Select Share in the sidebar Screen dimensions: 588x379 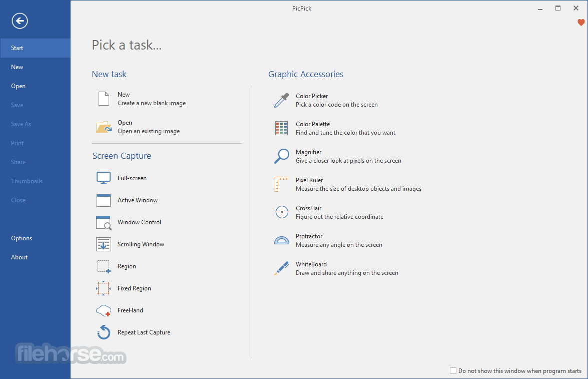[x=35, y=162]
